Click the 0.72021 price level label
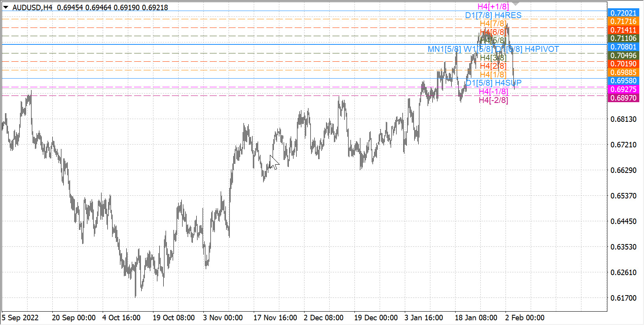 click(x=624, y=13)
